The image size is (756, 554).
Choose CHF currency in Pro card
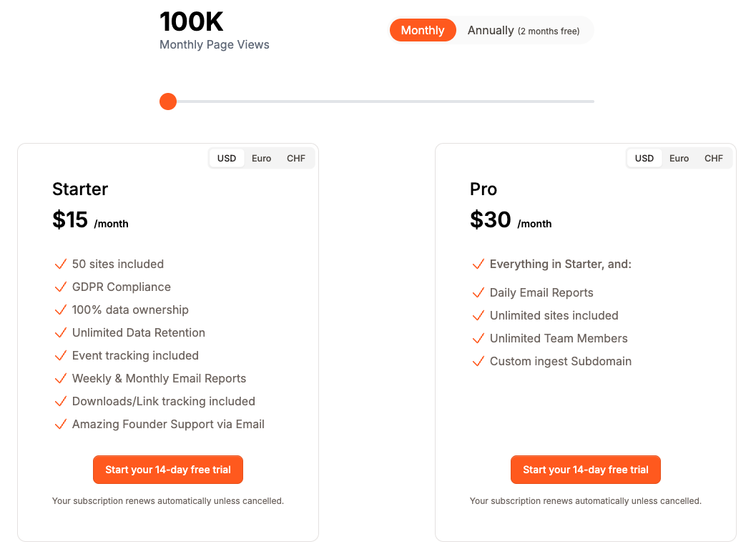point(714,158)
